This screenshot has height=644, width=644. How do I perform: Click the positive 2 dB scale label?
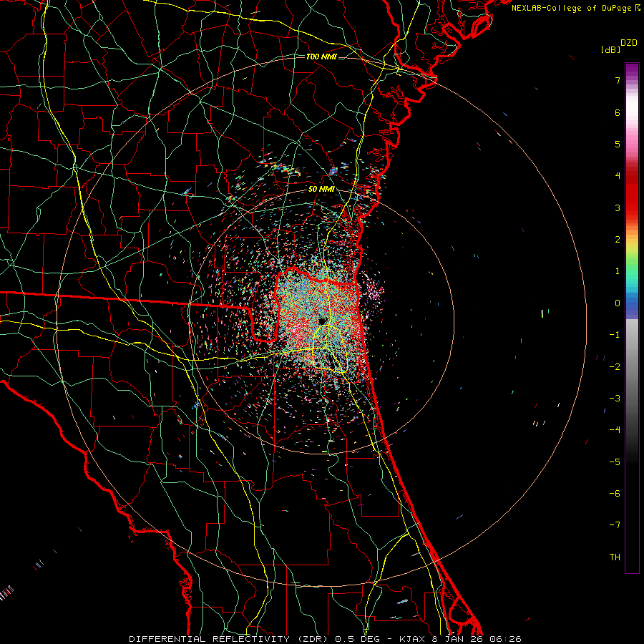point(618,240)
